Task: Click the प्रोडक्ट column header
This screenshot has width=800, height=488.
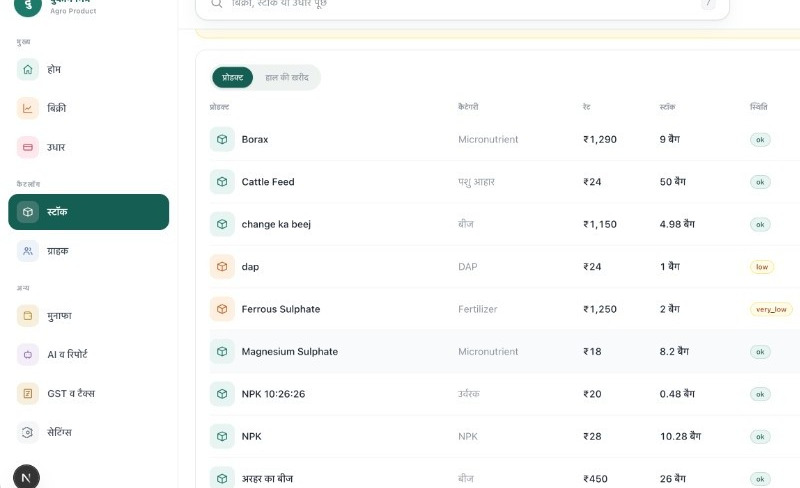Action: coord(219,107)
